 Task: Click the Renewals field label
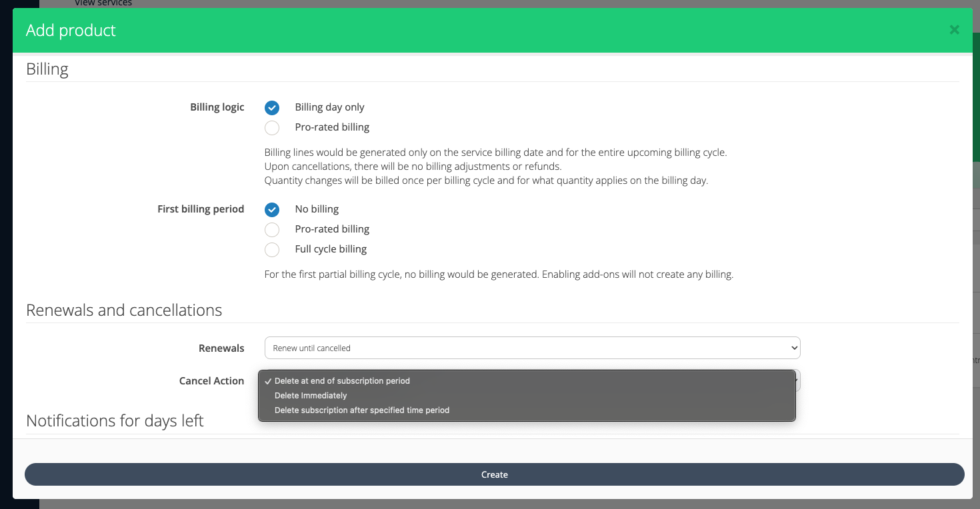coord(221,348)
